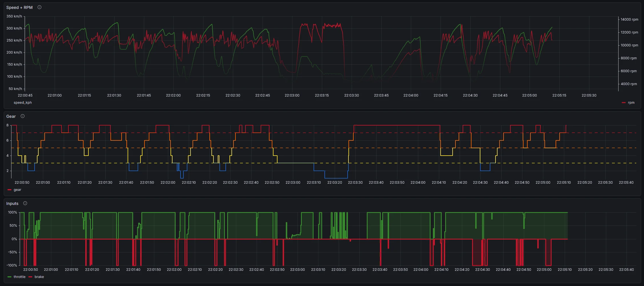Toggle rpm series via its legend label

click(631, 103)
